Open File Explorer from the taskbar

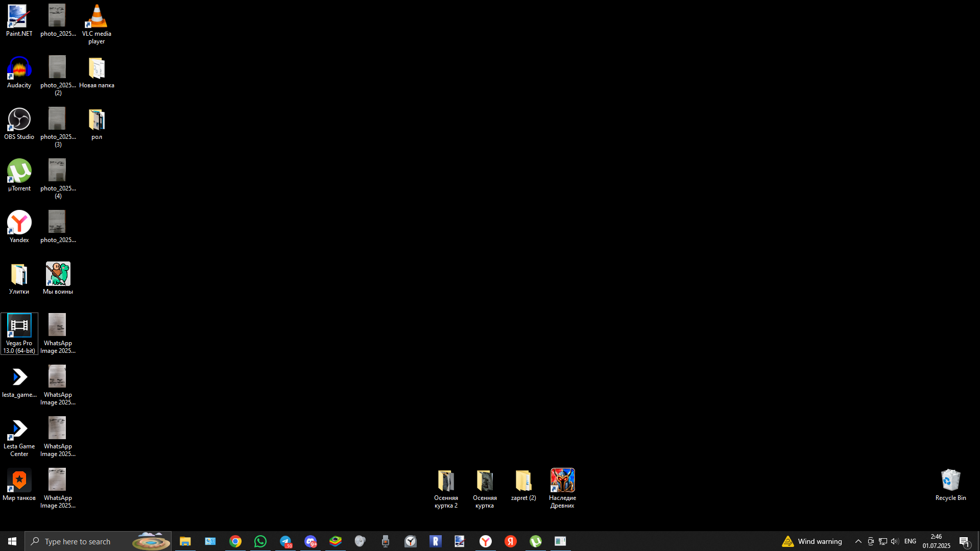pos(185,541)
